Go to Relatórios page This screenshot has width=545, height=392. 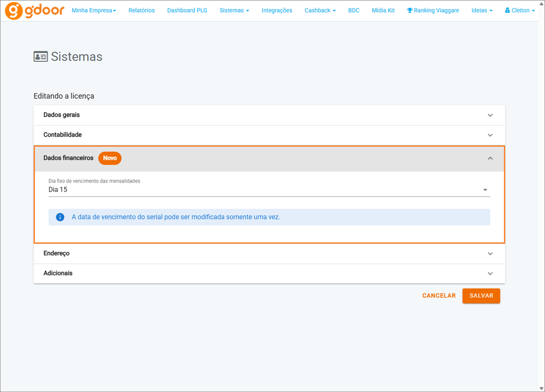pyautogui.click(x=142, y=11)
